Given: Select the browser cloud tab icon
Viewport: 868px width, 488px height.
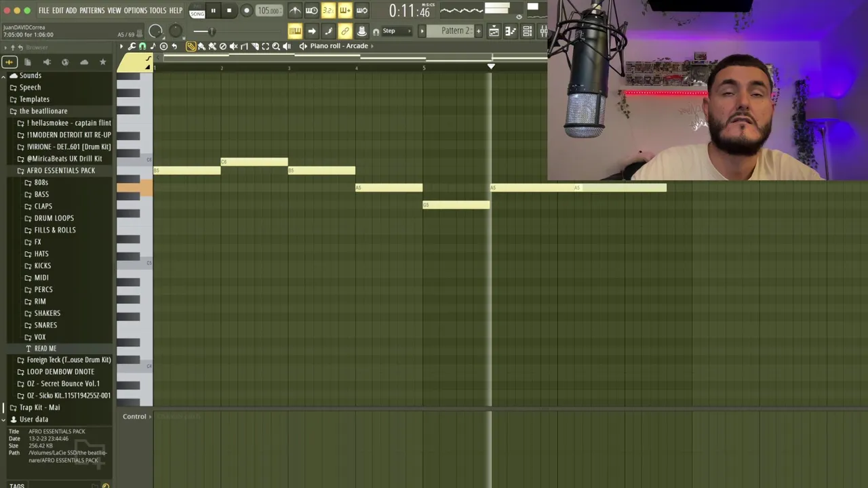Looking at the screenshot, I should point(84,62).
